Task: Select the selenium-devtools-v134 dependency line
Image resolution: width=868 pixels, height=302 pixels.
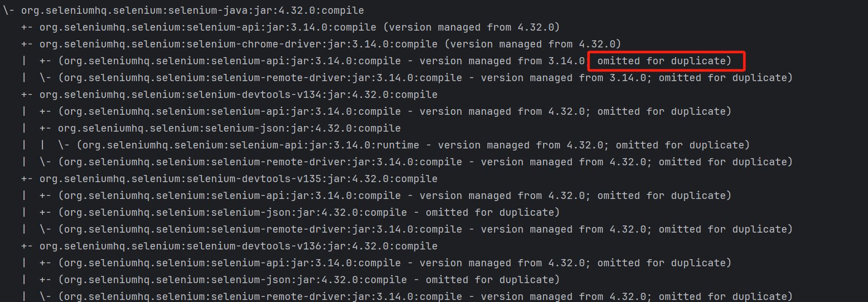Action: tap(238, 94)
